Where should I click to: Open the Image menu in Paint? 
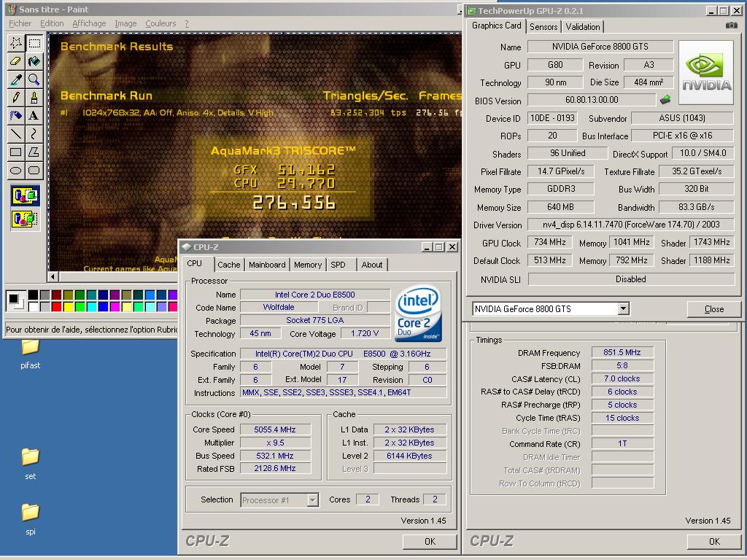point(125,23)
